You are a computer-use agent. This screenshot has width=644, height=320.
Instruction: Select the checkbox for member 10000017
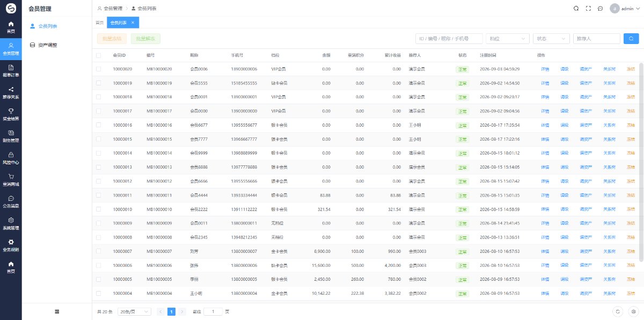[98, 111]
